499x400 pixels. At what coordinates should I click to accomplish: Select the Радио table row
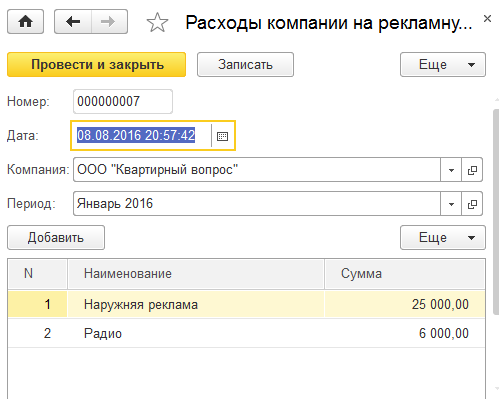(246, 333)
